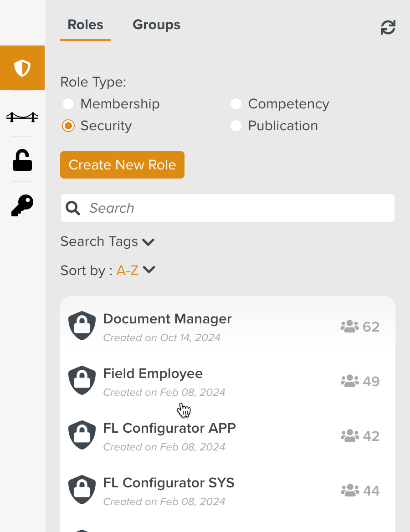The width and height of the screenshot is (410, 532).
Task: Select the Roles tab
Action: 85,25
